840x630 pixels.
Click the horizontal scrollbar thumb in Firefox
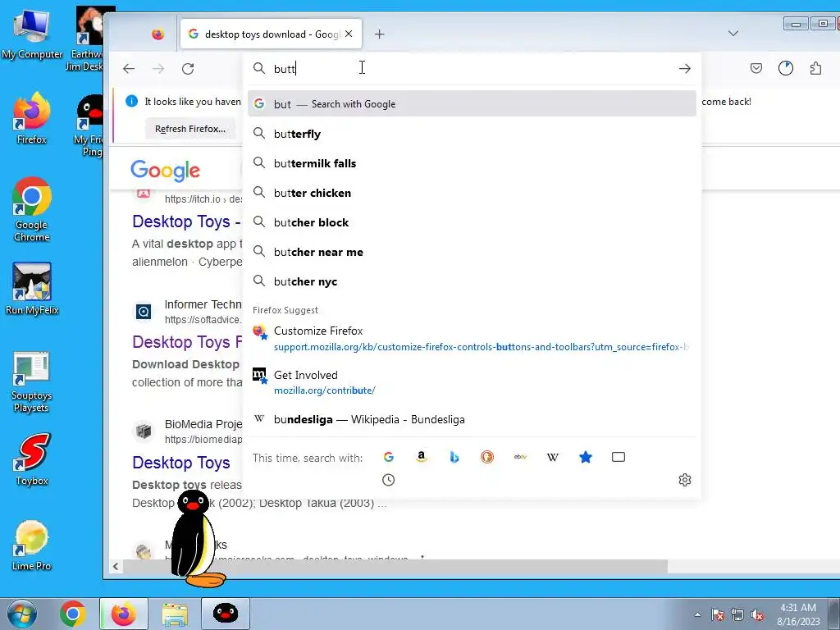pos(395,566)
